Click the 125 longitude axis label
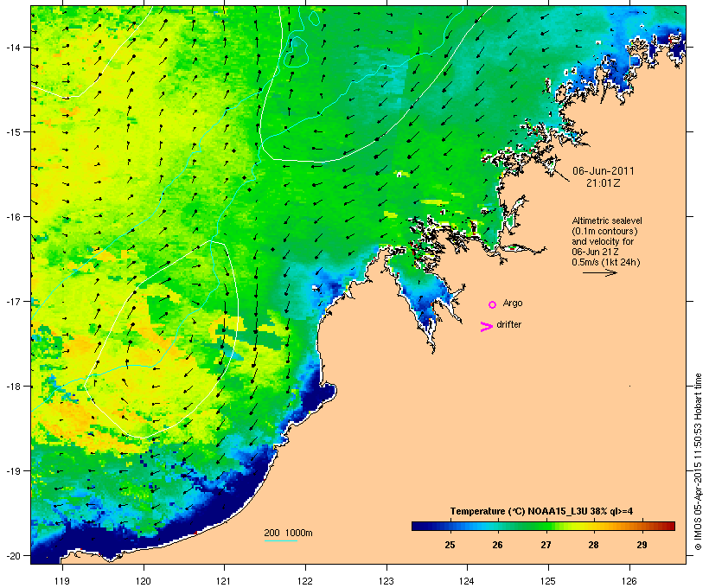The image size is (709, 588). point(548,581)
